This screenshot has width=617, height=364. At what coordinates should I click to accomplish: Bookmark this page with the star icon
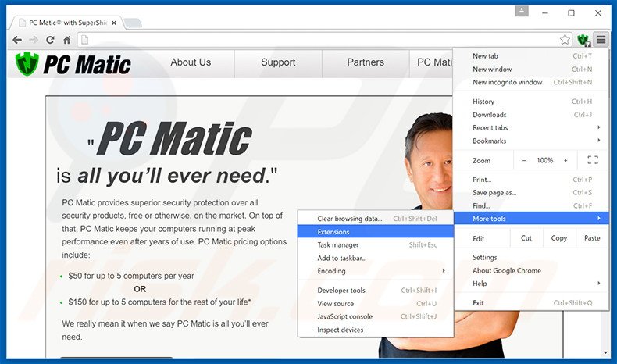tap(565, 39)
